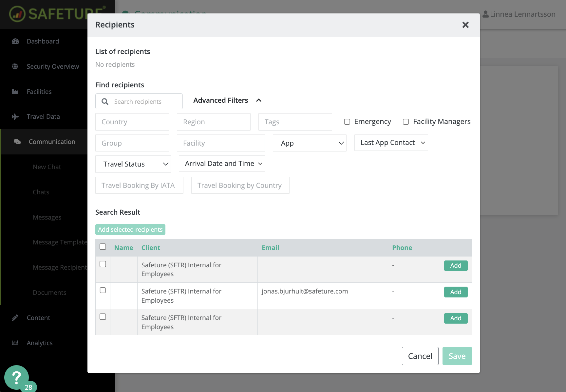Select the Security Overview globe icon
Viewport: 566px width, 392px height.
[x=14, y=66]
